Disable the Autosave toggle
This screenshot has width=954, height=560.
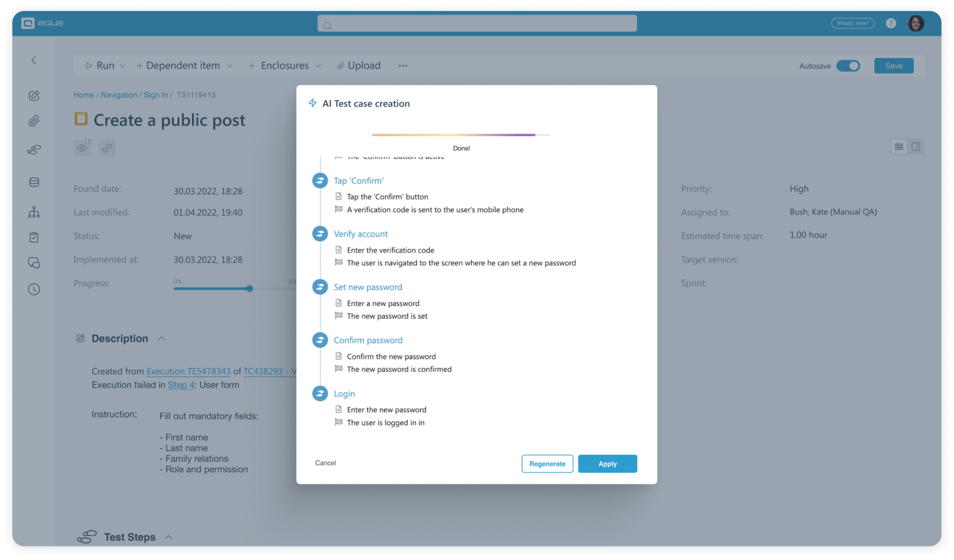(x=848, y=66)
